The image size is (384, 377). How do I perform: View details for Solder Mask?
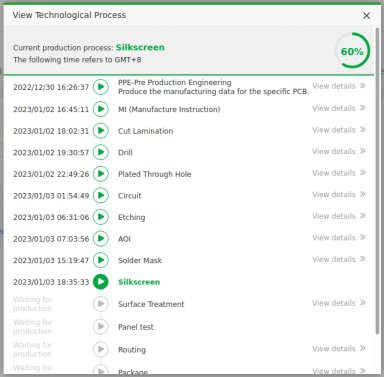point(339,259)
